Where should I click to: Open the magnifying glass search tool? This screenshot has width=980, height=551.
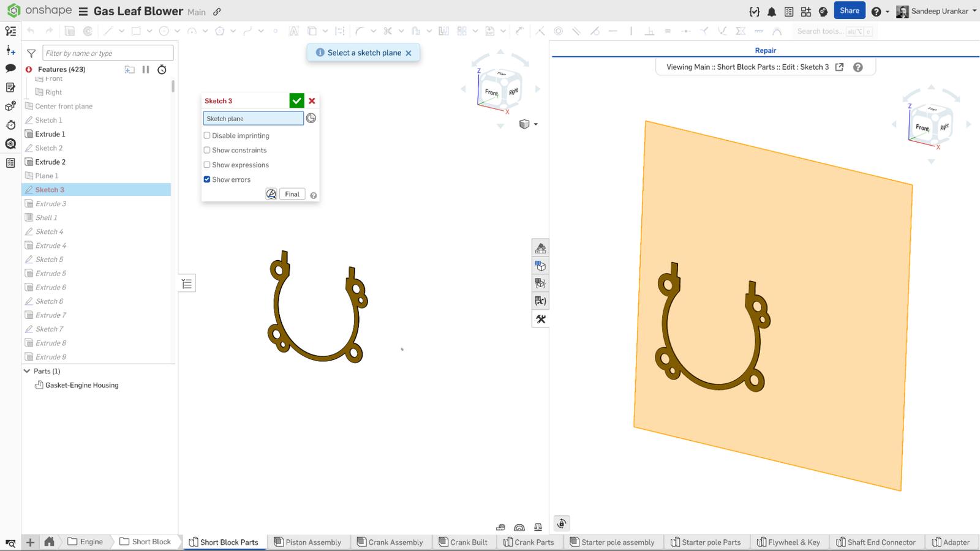point(10,144)
